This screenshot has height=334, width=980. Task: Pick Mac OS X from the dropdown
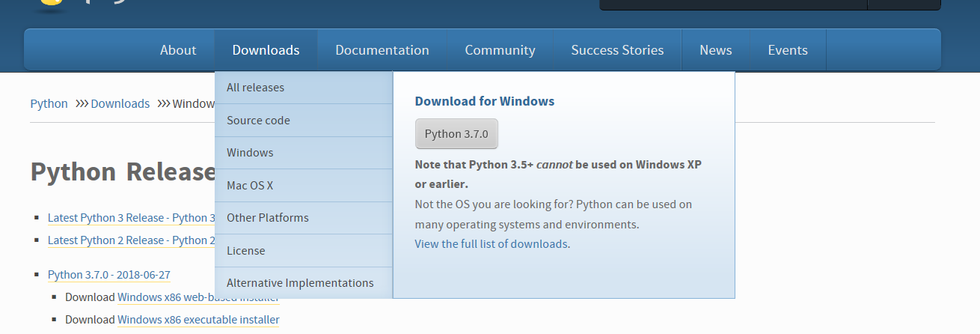pyautogui.click(x=249, y=186)
